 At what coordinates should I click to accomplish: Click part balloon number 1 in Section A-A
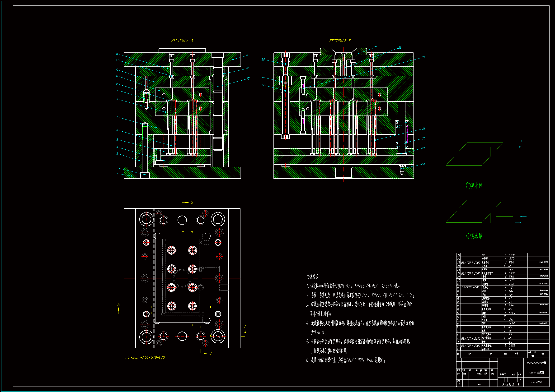tap(117, 174)
